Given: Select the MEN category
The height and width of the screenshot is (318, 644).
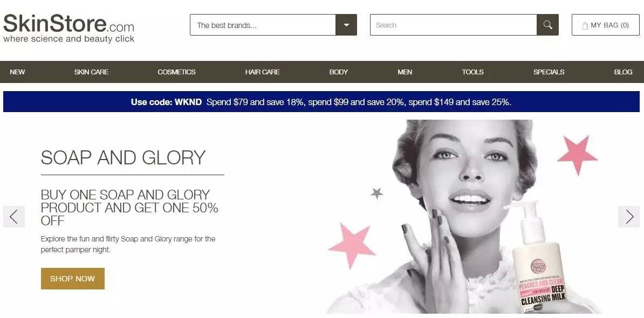Looking at the screenshot, I should (x=405, y=72).
